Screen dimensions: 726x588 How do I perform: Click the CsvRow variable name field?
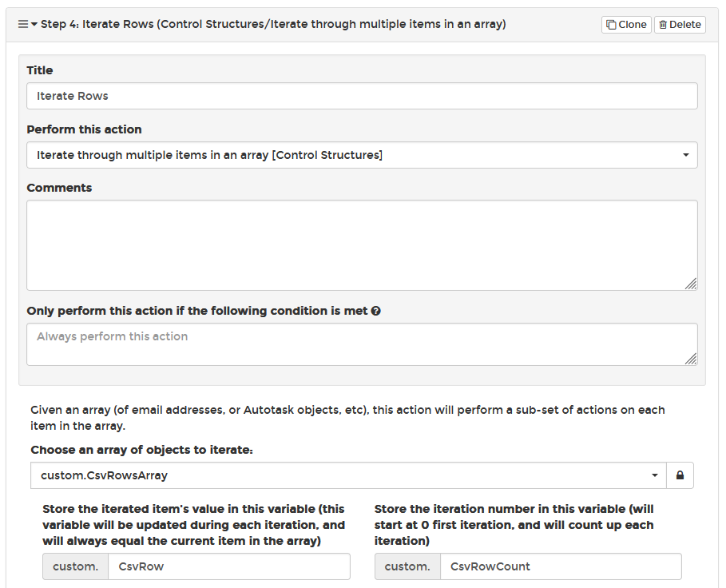pyautogui.click(x=229, y=566)
